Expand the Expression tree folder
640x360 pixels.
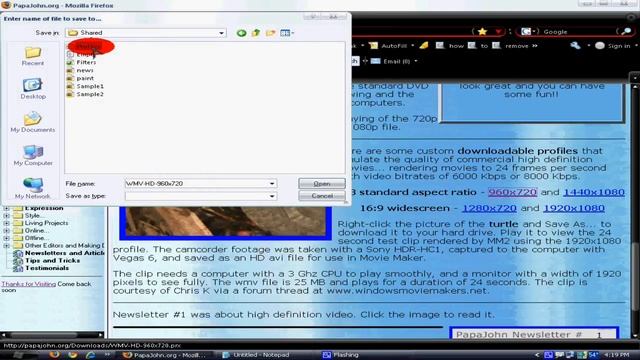click(x=7, y=209)
